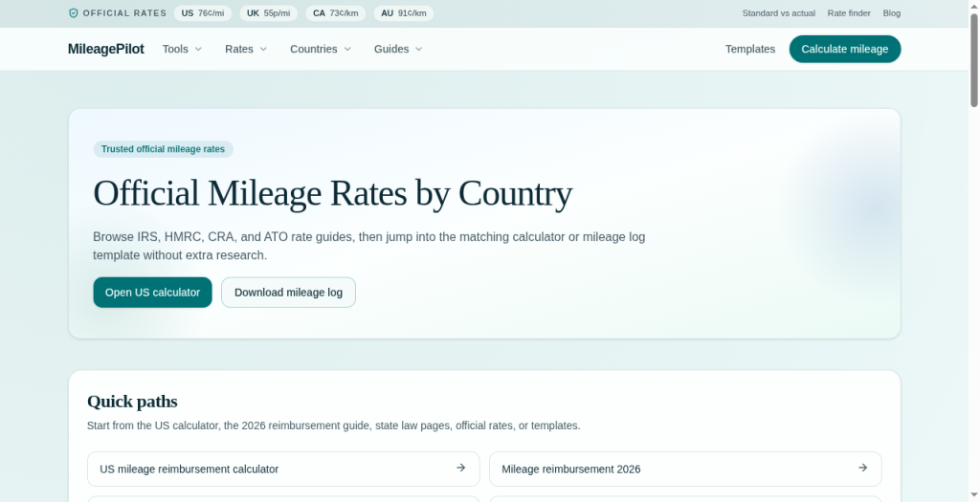This screenshot has width=980, height=502.
Task: Expand the Rates menu
Action: (x=246, y=50)
